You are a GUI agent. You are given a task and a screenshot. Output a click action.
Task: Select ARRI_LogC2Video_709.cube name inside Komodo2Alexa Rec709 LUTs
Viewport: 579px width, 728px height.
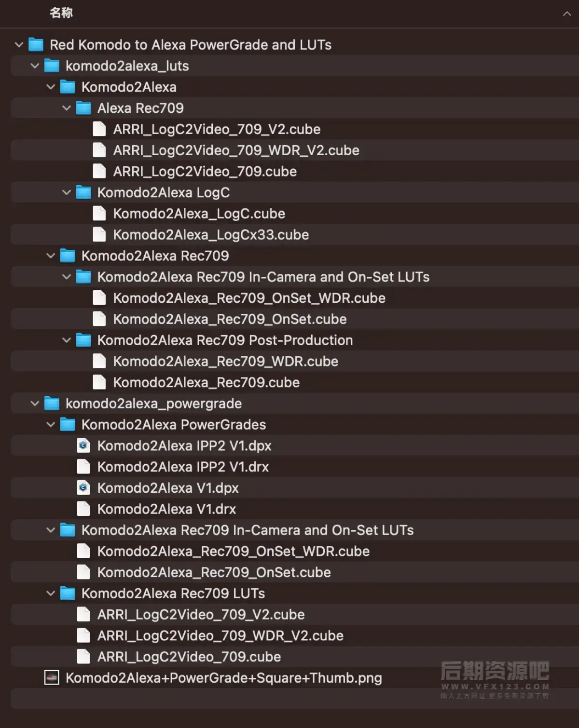[189, 657]
